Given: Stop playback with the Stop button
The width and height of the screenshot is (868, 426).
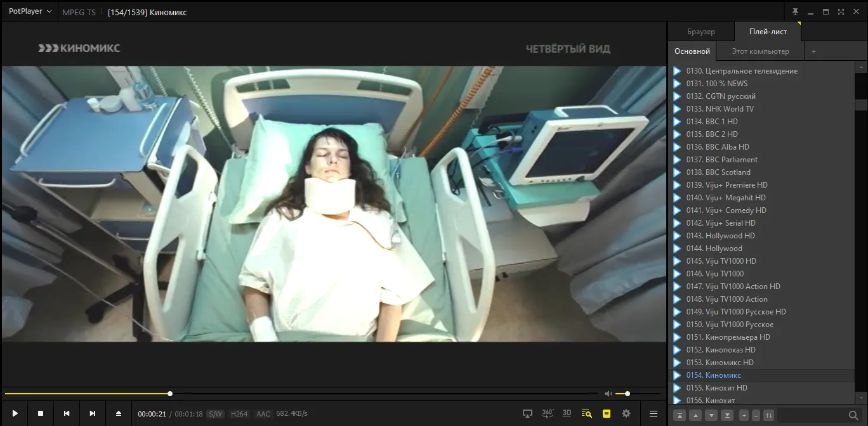Looking at the screenshot, I should (x=41, y=413).
